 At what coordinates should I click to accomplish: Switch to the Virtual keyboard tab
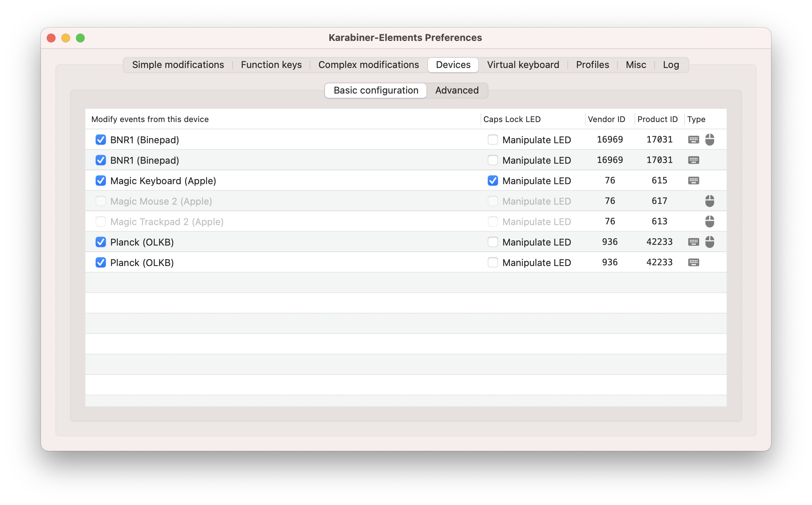[x=523, y=65]
